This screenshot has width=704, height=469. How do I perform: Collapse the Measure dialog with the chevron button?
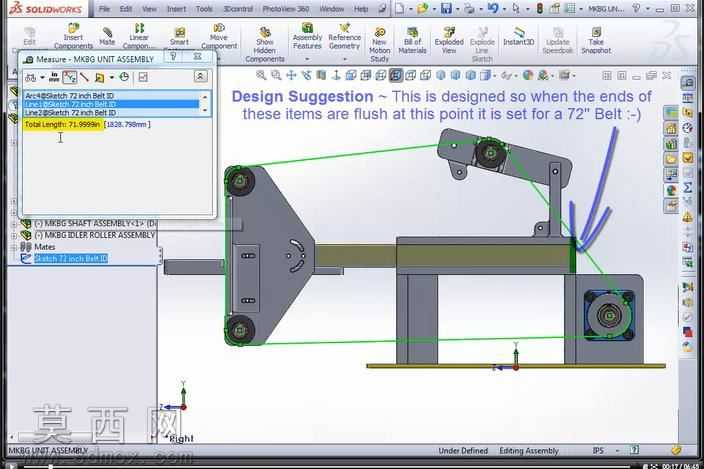[x=200, y=76]
